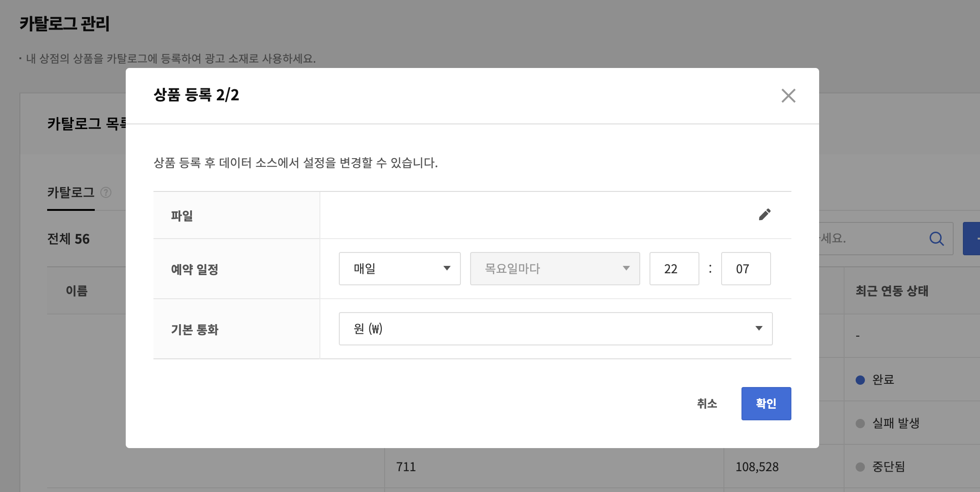The width and height of the screenshot is (980, 492).
Task: Click the help question mark beside 카탈로그
Action: [x=106, y=192]
